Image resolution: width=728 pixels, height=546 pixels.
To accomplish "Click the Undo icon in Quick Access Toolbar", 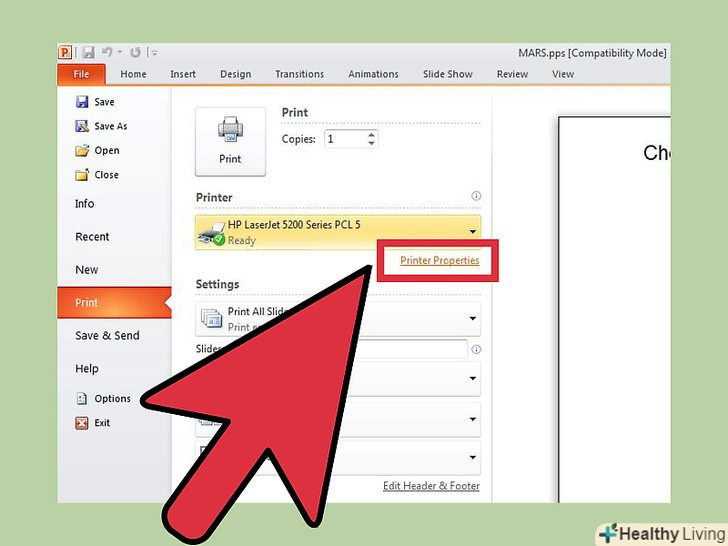I will pos(107,52).
